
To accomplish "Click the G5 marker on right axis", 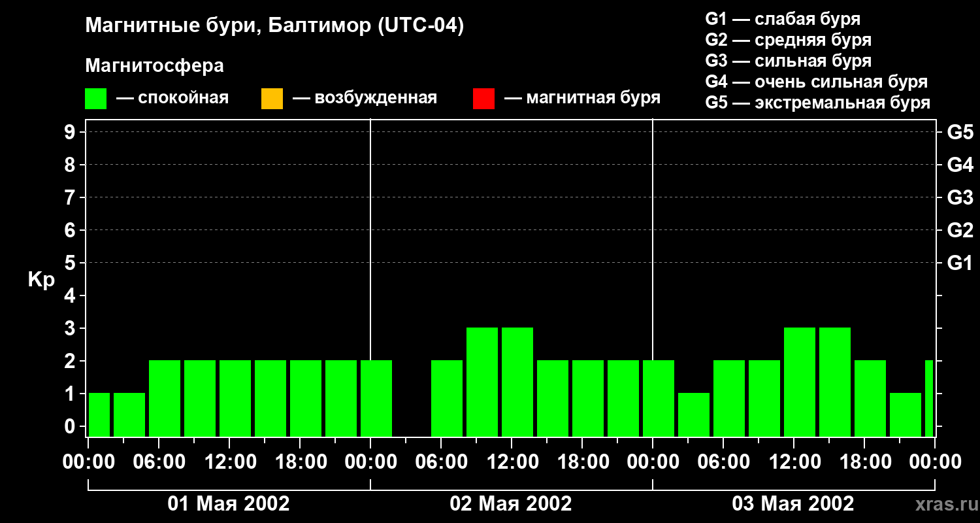I will pos(960,132).
